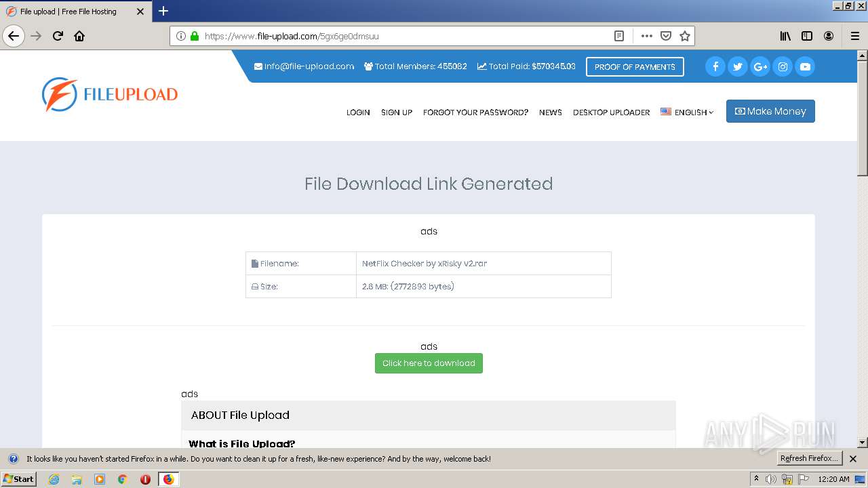Click the size value 2.8 MB text
This screenshot has height=488, width=868.
pyautogui.click(x=408, y=287)
